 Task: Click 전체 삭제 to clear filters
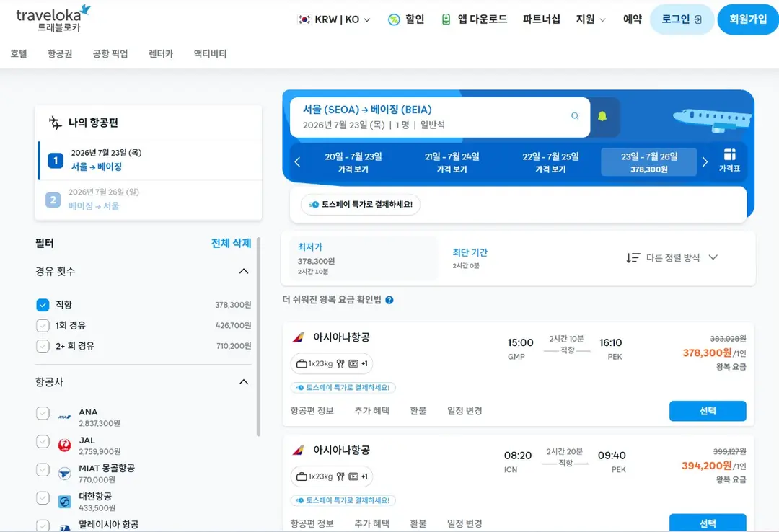[x=231, y=243]
